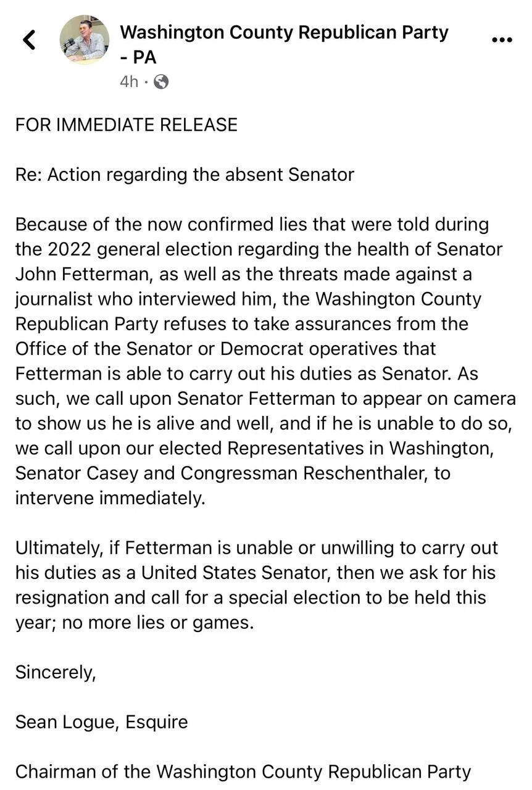The width and height of the screenshot is (532, 790).
Task: Open the post's three-dot options menu
Action: 502,39
